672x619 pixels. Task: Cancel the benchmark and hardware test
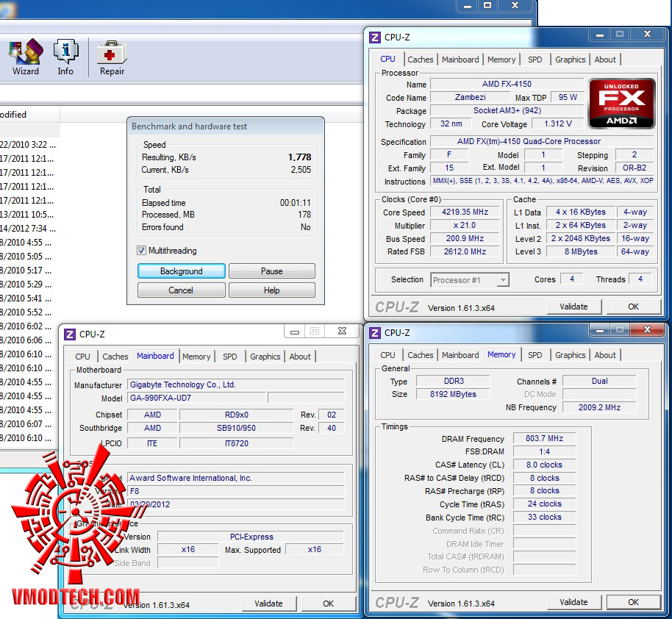[x=182, y=290]
